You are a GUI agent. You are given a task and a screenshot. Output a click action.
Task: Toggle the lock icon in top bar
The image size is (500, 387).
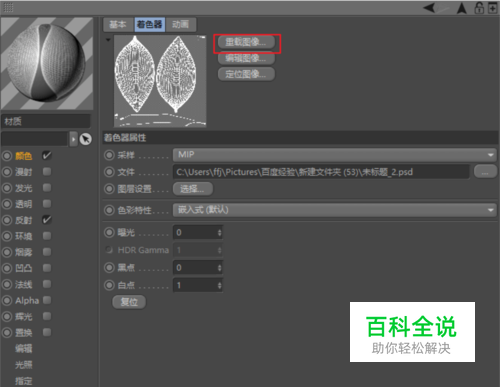(479, 8)
